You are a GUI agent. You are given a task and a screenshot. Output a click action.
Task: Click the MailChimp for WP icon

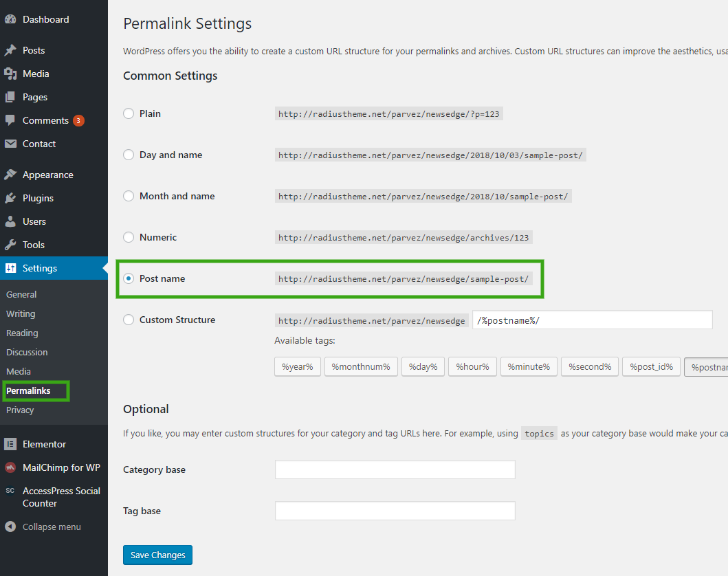pyautogui.click(x=10, y=467)
